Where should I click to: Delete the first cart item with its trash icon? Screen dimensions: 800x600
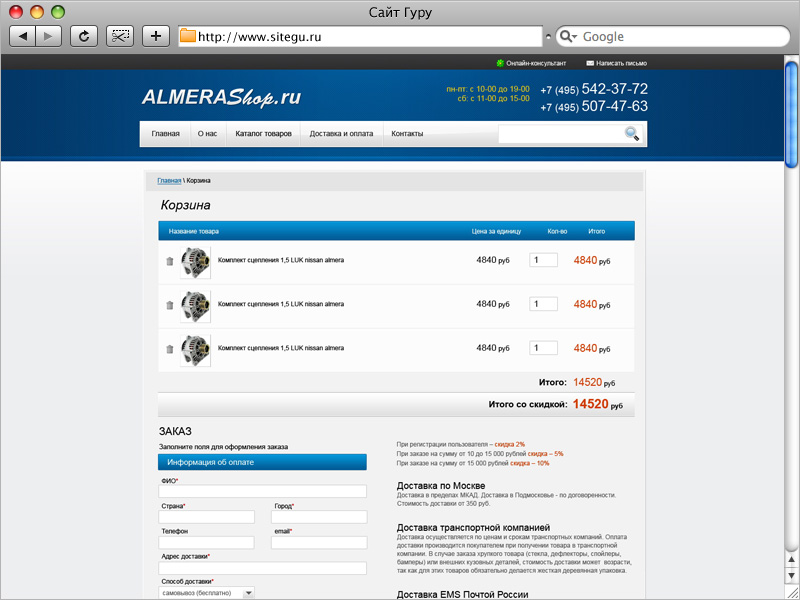[x=170, y=261]
